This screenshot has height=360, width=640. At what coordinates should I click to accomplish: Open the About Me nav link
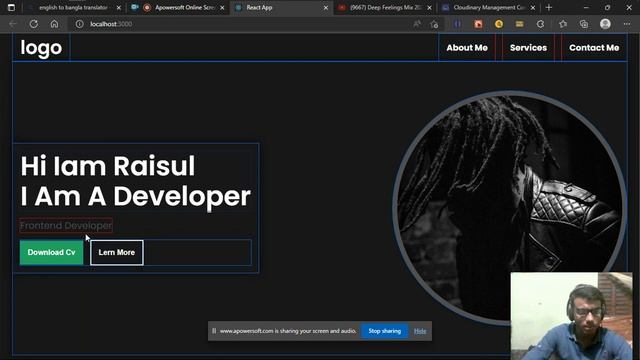coord(467,48)
